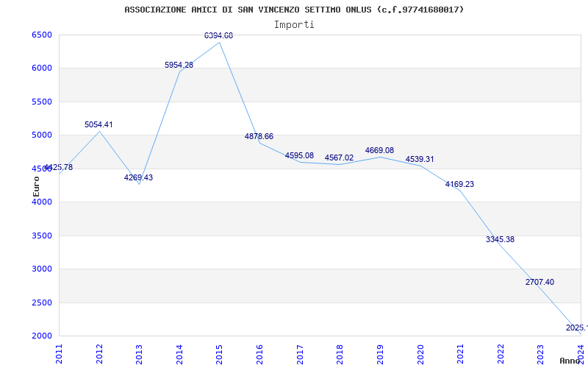Click the 5054.41 data label for 2012
Image resolution: width=588 pixels, height=368 pixels.
coord(98,124)
